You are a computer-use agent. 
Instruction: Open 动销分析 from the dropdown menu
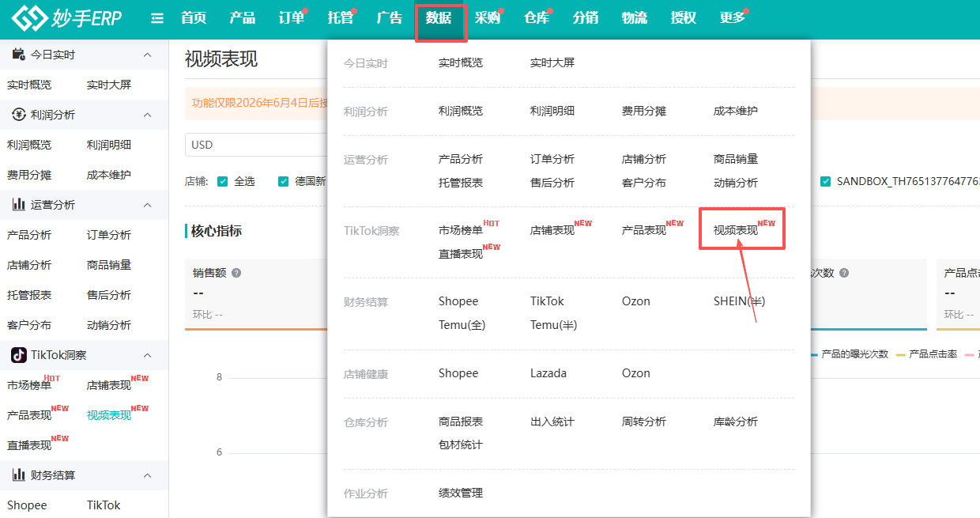coord(736,183)
